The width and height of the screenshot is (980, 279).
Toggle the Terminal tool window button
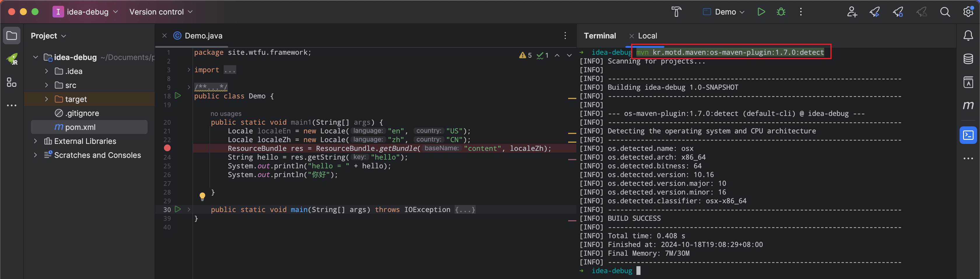[x=968, y=135]
